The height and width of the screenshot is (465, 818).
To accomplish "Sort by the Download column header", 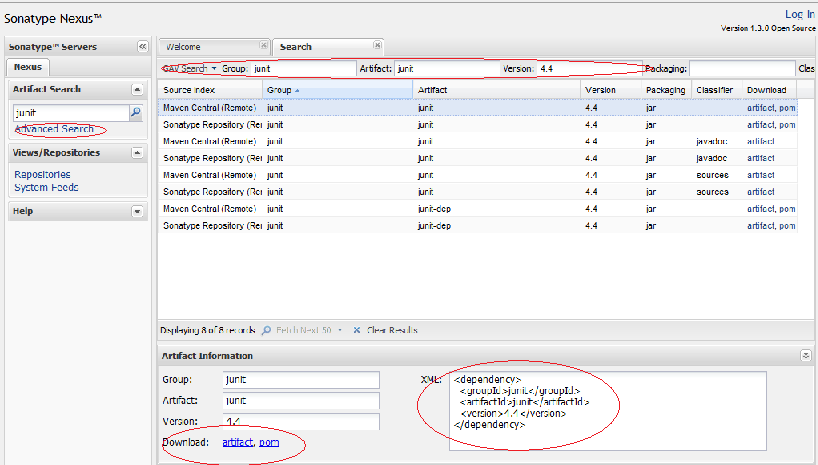I will tap(769, 90).
